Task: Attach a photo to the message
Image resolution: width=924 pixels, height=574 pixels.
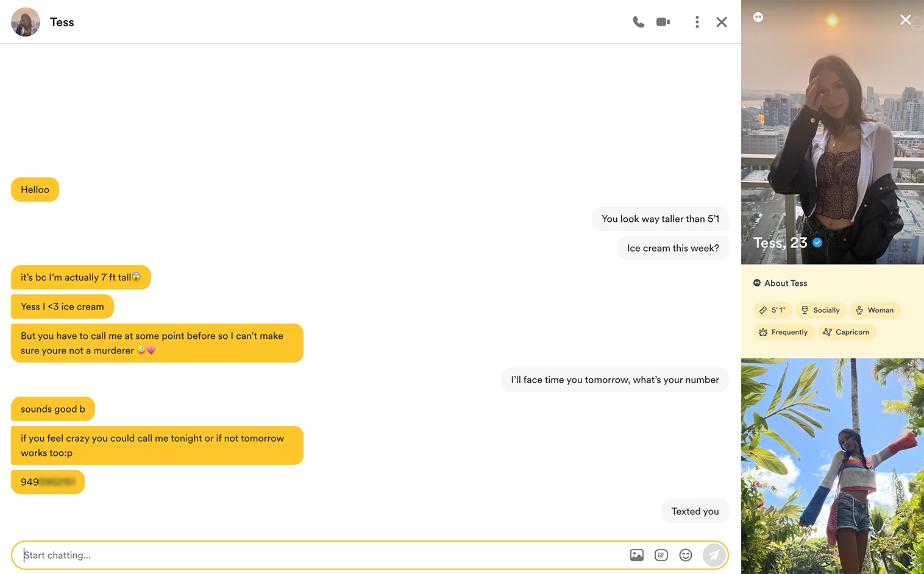Action: click(x=636, y=555)
